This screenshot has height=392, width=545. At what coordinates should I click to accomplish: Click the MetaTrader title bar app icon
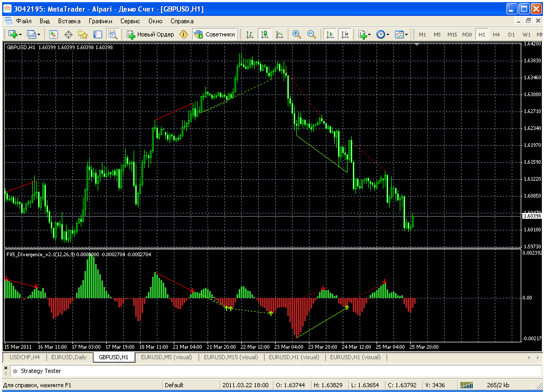[x=7, y=9]
